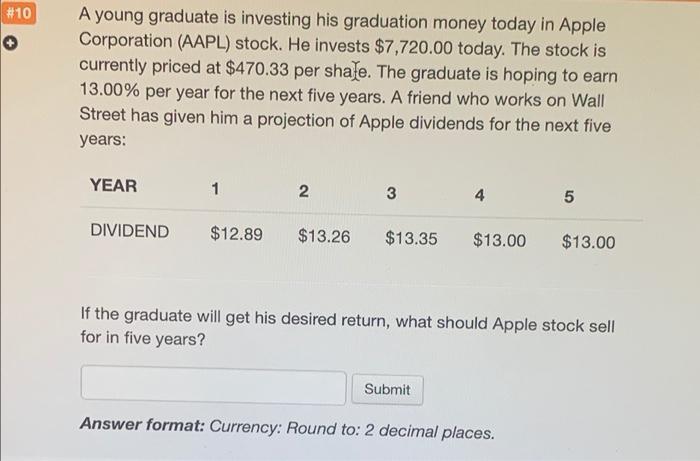Click the dark circular plus icon
This screenshot has width=700, height=461.
click(10, 43)
